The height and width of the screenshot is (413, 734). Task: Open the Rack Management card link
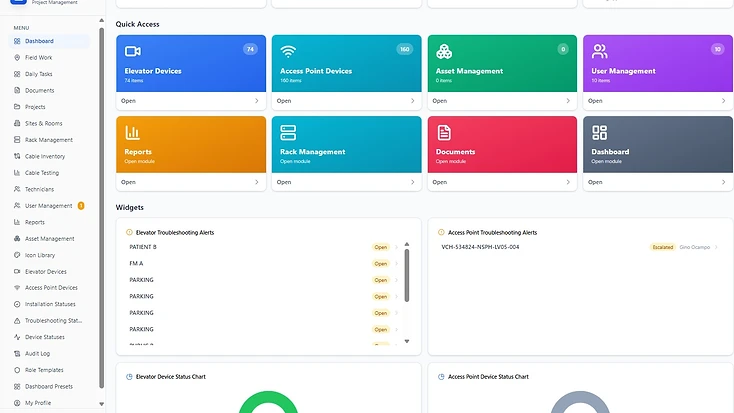[346, 182]
